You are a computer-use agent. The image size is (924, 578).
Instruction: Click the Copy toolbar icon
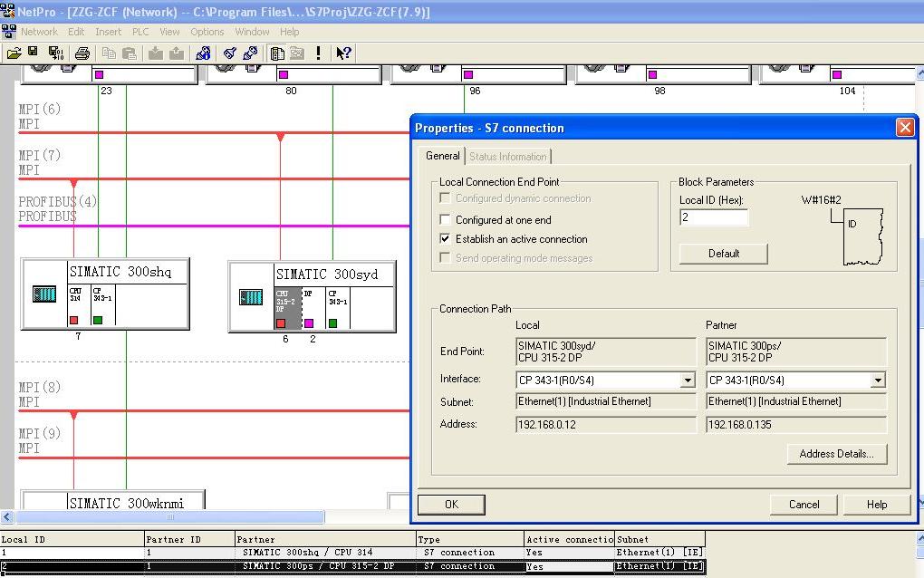click(109, 53)
